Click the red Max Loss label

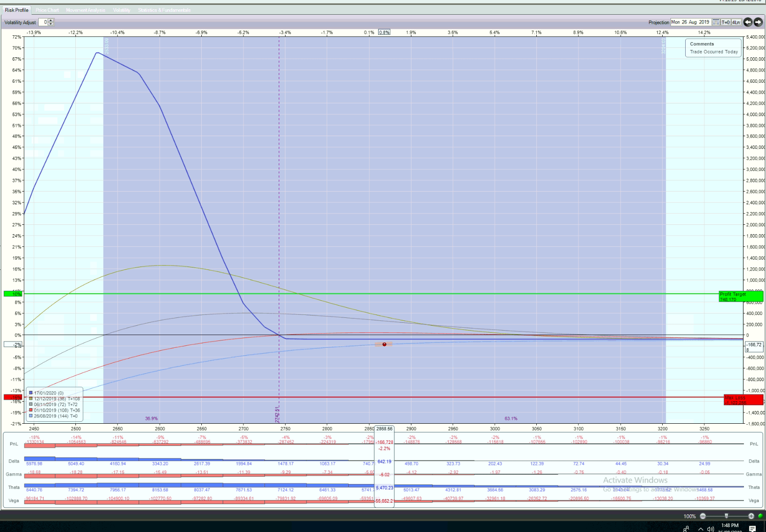tap(743, 400)
